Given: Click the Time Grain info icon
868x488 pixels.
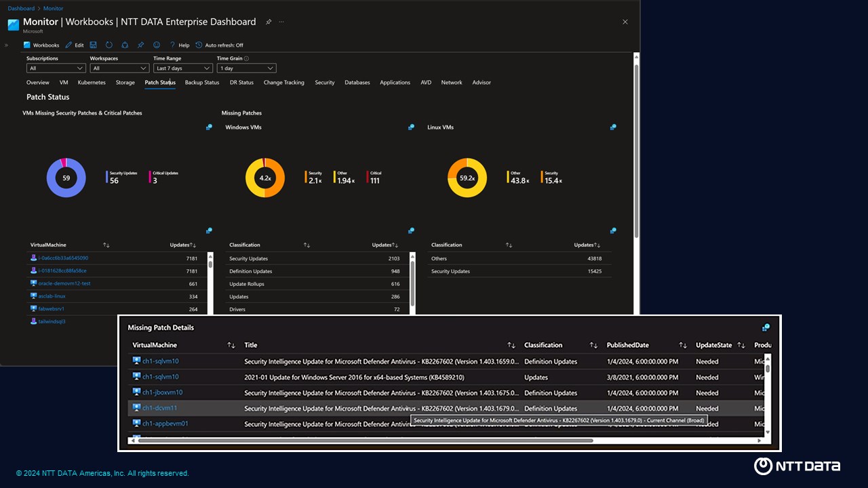Looking at the screenshot, I should (246, 58).
